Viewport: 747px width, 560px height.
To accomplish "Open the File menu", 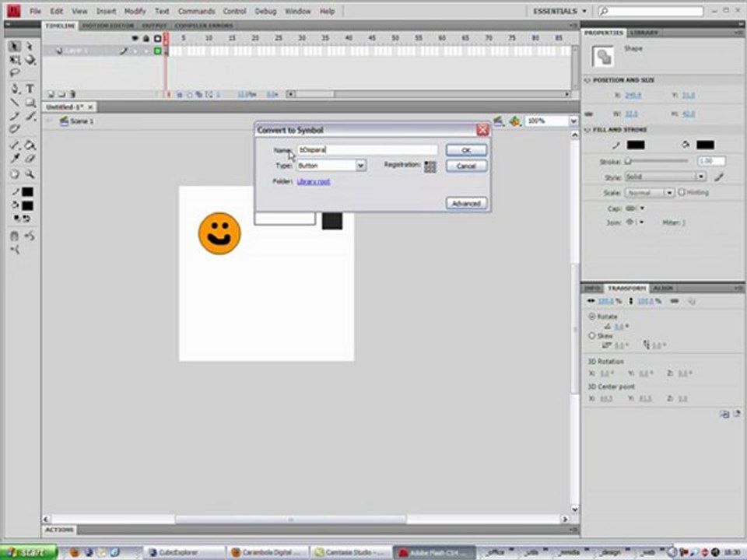I will (35, 11).
